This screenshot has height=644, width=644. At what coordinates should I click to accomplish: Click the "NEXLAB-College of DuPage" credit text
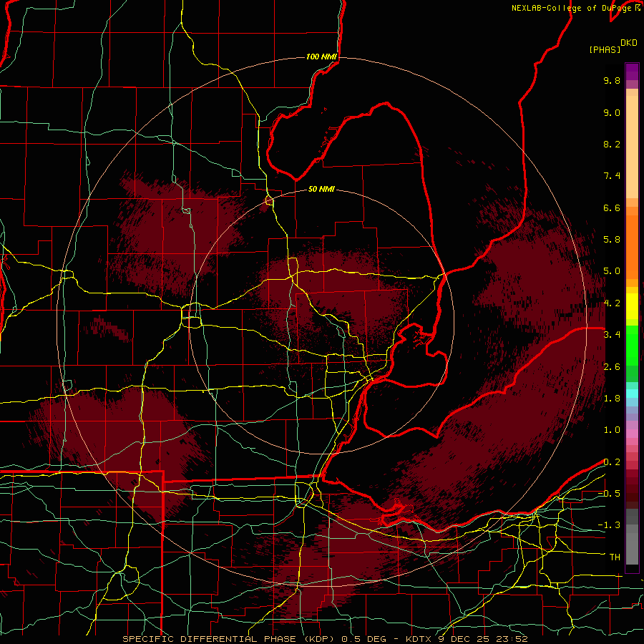[x=572, y=8]
